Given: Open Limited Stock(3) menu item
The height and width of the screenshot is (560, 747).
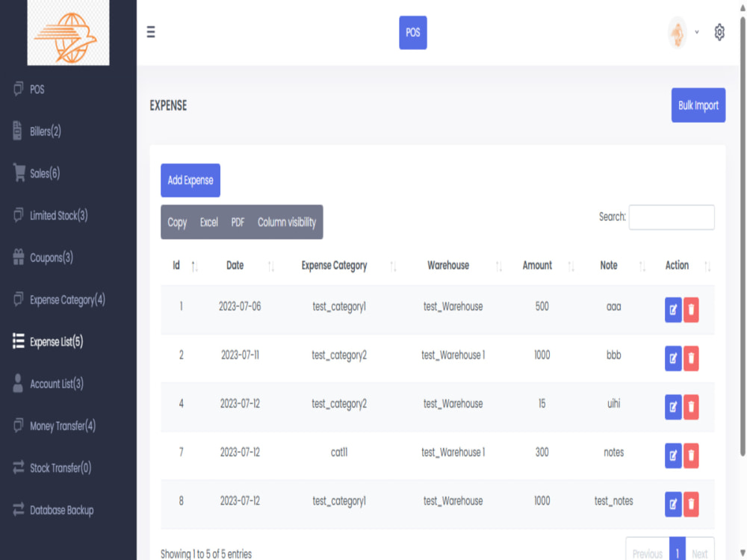Looking at the screenshot, I should point(58,215).
